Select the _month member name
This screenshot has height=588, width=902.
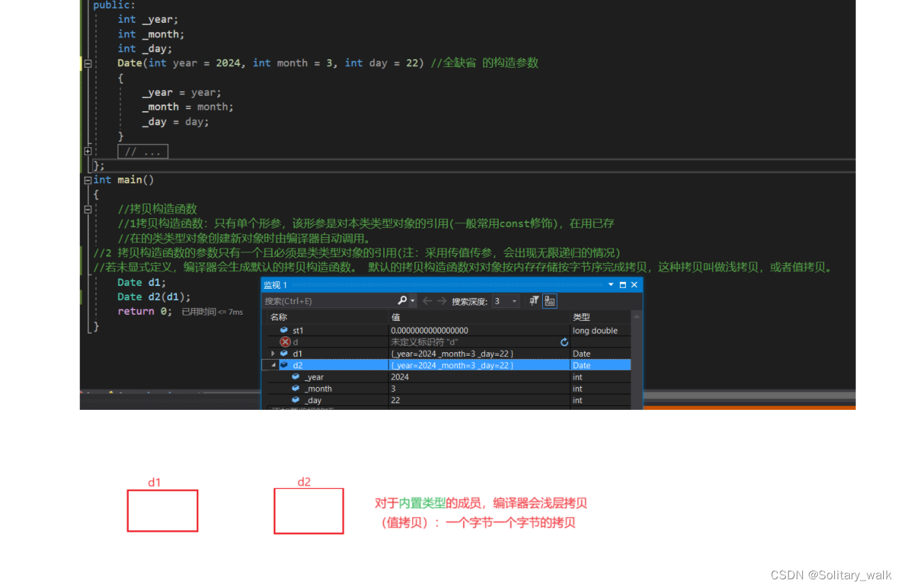318,388
